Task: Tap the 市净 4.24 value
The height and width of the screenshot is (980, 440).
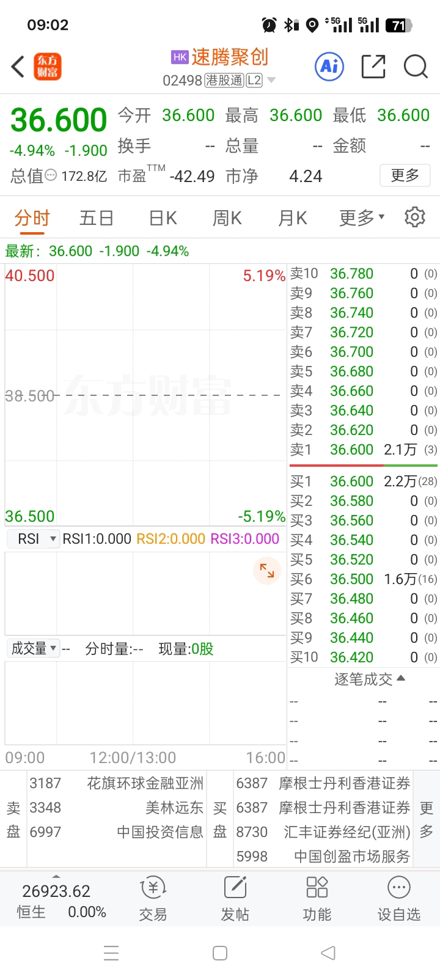Action: click(306, 177)
